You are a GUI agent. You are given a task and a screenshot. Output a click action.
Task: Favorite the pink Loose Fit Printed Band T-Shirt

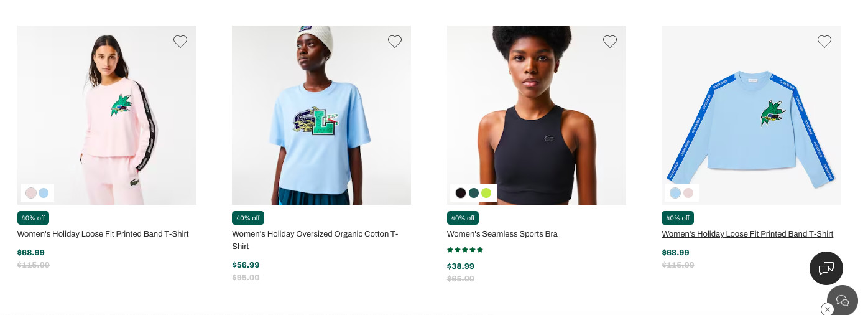point(180,42)
